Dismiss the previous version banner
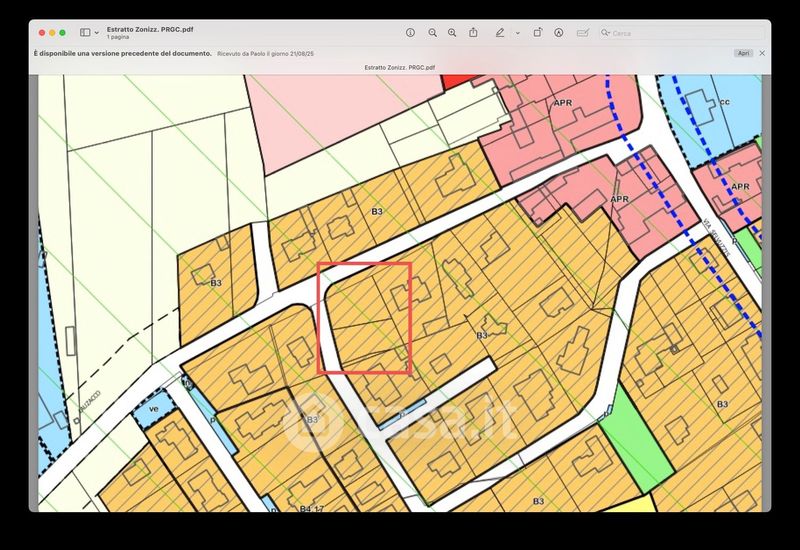Screen dimensions: 800x550 762,52
